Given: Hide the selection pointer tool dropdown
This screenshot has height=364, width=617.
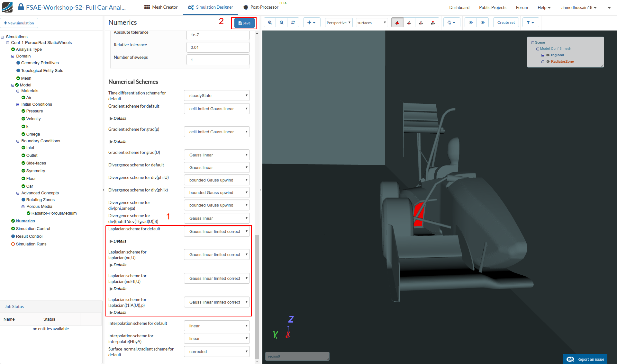Looking at the screenshot, I should (x=452, y=22).
